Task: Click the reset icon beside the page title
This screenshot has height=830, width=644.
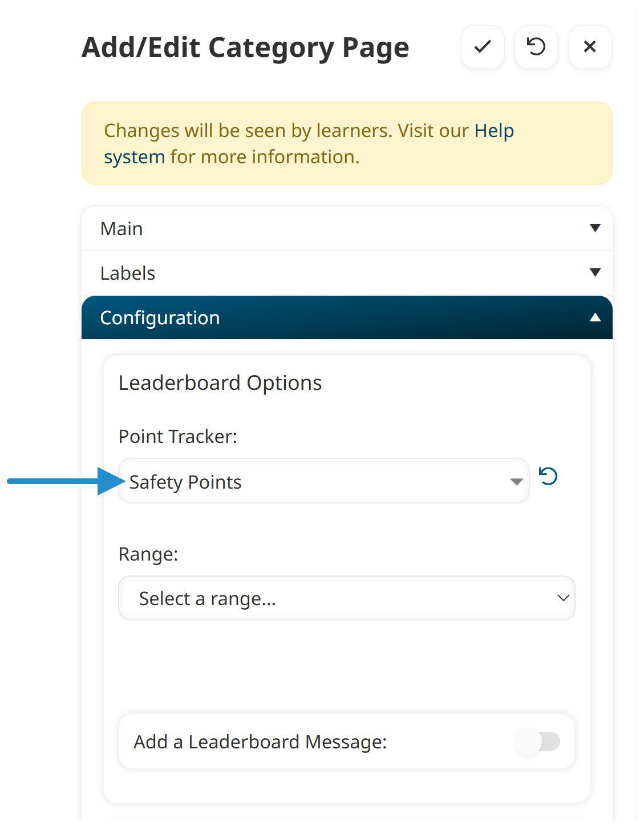Action: click(x=536, y=47)
